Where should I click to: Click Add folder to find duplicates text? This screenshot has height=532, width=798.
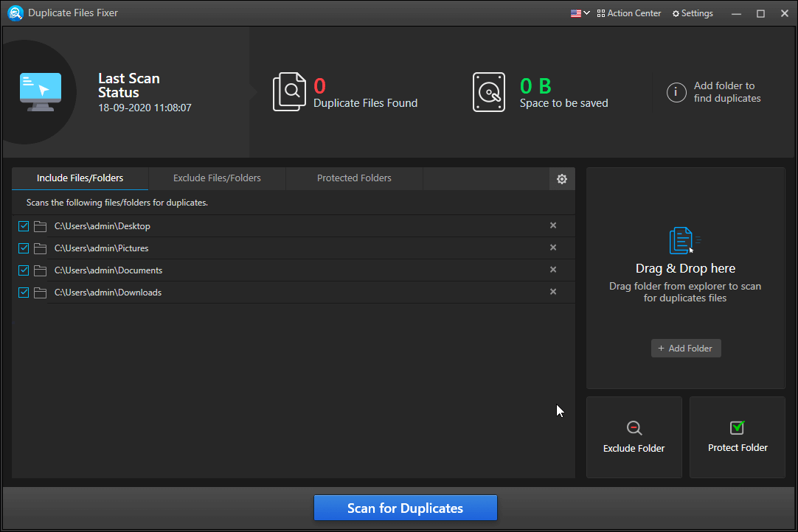tap(727, 92)
